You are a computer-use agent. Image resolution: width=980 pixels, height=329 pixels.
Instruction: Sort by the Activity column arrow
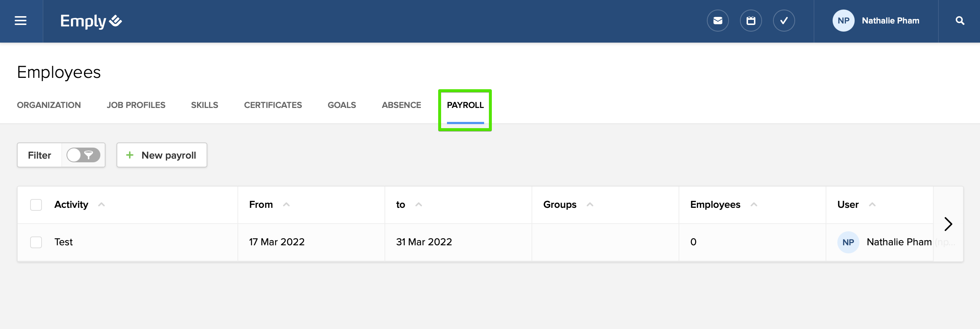(101, 205)
